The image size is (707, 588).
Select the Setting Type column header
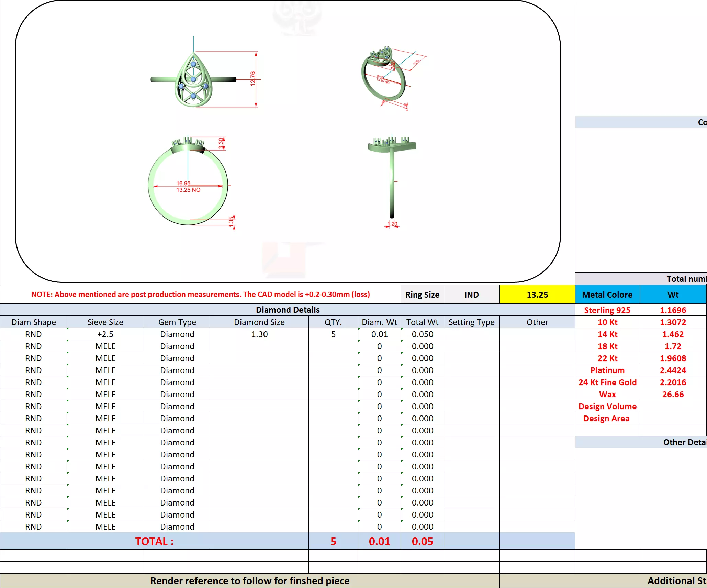(471, 322)
